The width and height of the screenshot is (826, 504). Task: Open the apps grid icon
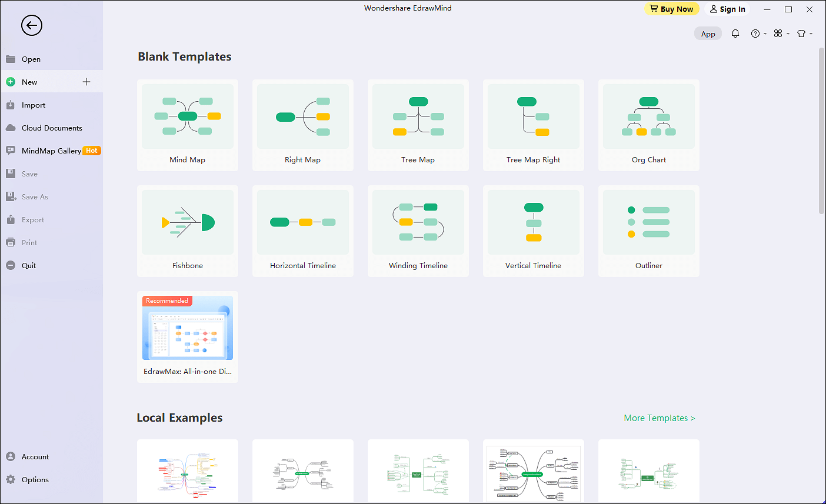[778, 34]
